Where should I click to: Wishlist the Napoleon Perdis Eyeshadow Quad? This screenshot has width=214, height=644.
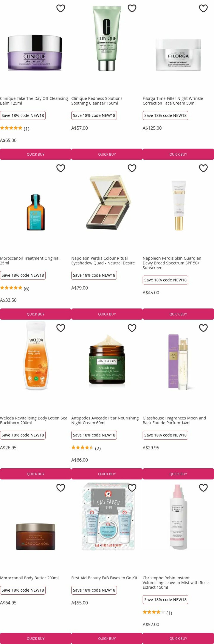[x=132, y=168]
